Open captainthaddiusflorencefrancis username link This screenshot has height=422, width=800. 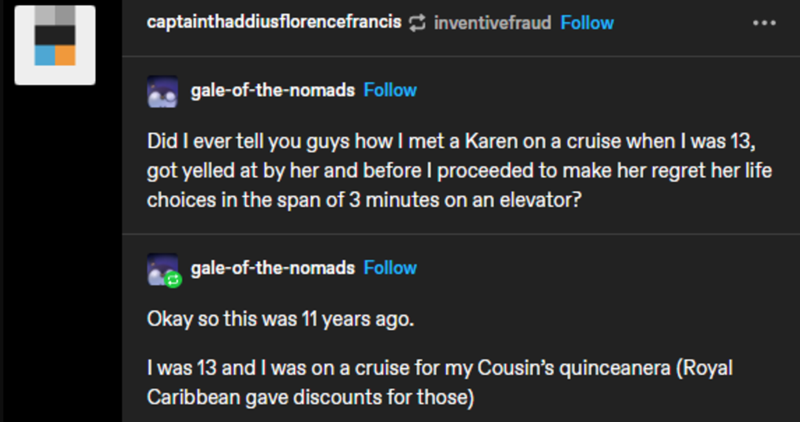(x=274, y=23)
